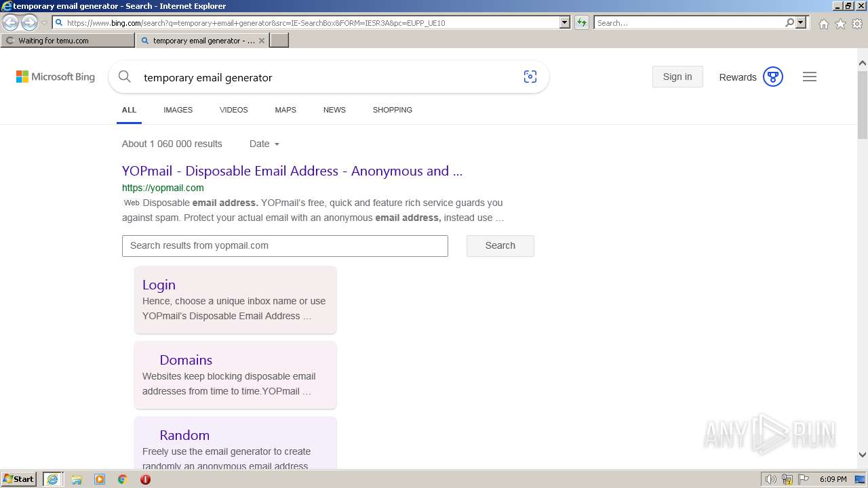Click the page scrollbar down arrow
Screen dimensions: 868x488
pos(863,455)
